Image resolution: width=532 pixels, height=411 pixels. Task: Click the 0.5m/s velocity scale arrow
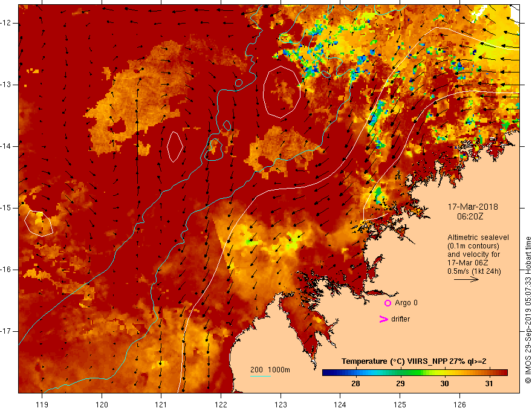467,279
